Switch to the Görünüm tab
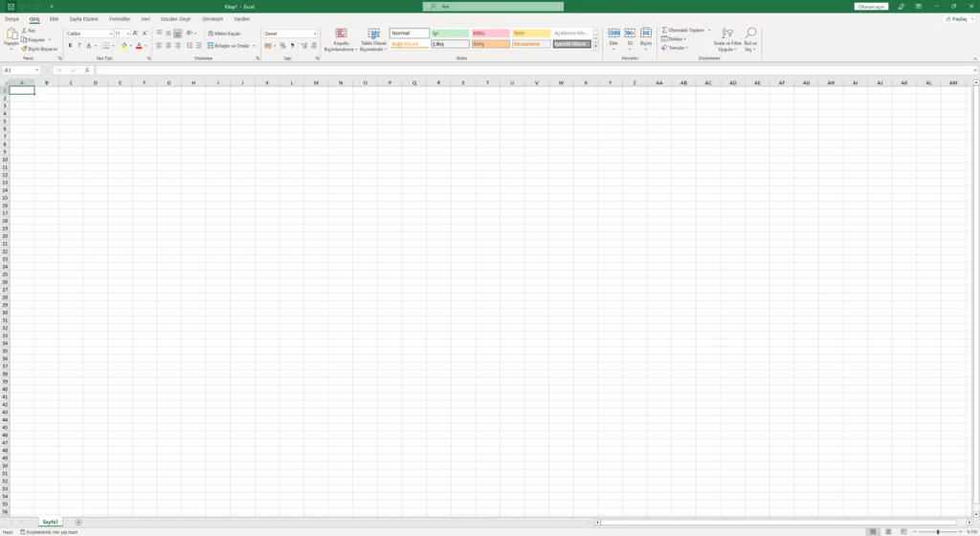Screen dimensions: 980x536 212,19
